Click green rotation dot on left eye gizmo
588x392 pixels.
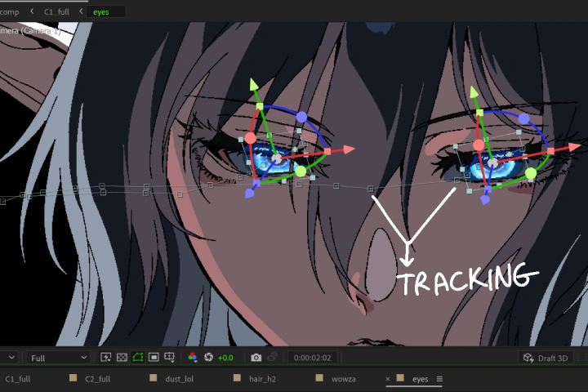click(x=301, y=171)
